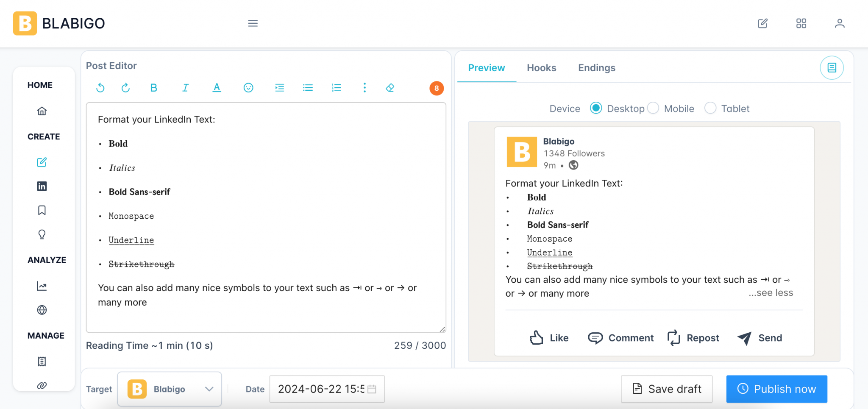Open the emoji picker
The image size is (868, 409).
pyautogui.click(x=248, y=88)
